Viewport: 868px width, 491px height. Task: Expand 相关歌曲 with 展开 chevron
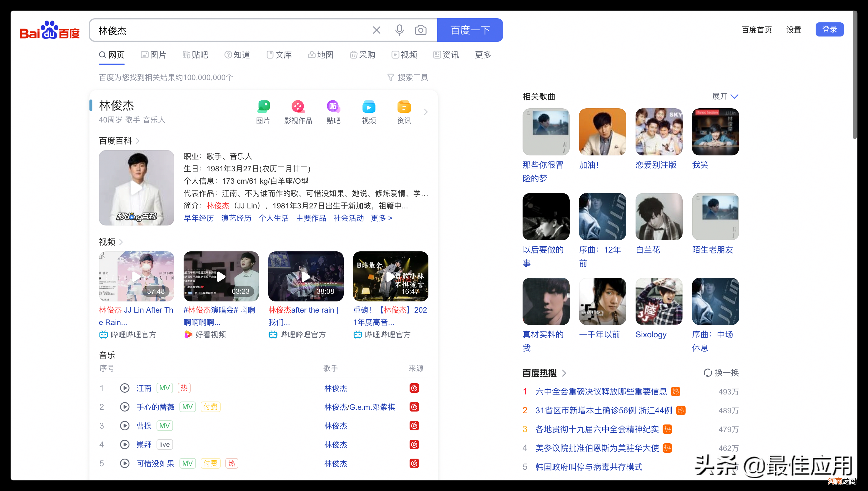tap(725, 97)
